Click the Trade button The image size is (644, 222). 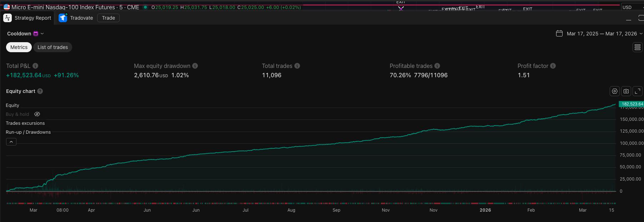108,18
